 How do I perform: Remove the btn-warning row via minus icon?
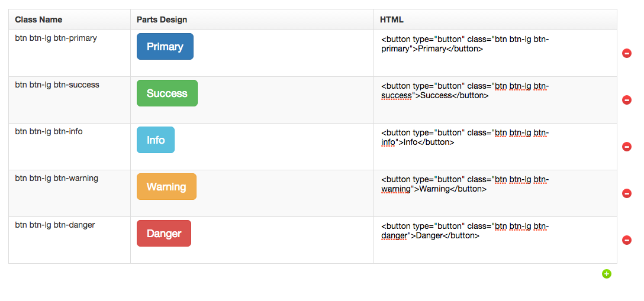point(627,193)
